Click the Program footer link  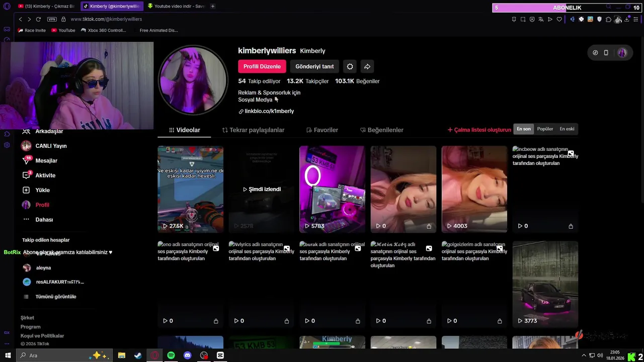click(30, 327)
